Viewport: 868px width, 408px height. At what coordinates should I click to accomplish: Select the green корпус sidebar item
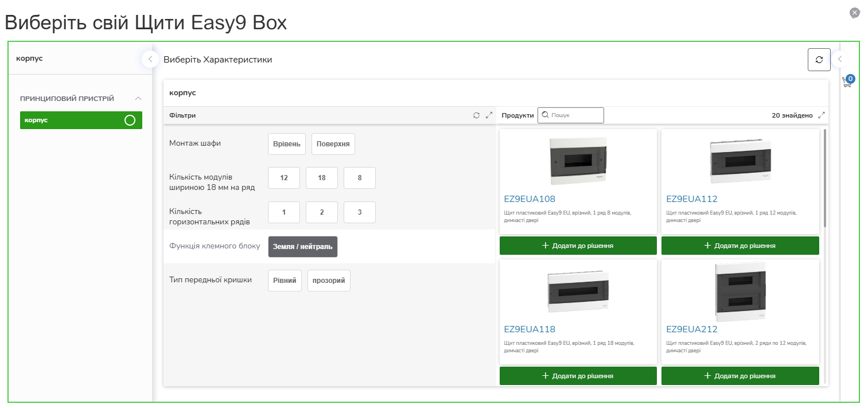tap(81, 120)
